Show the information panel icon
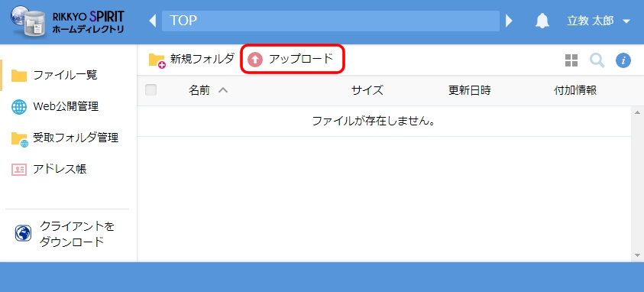Image resolution: width=644 pixels, height=292 pixels. click(x=623, y=60)
